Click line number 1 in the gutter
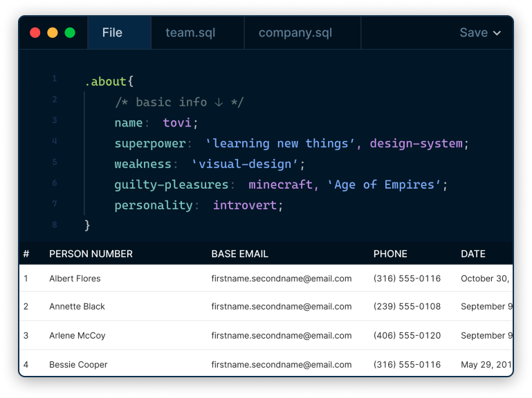This screenshot has height=398, width=532. point(54,79)
